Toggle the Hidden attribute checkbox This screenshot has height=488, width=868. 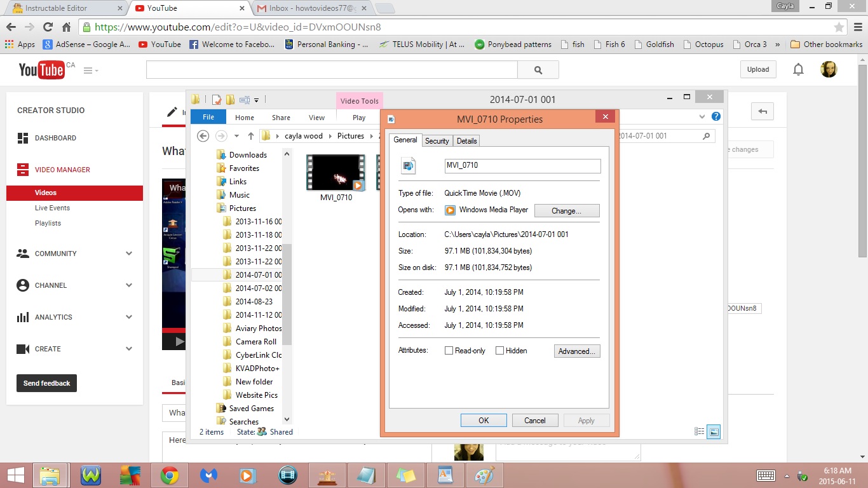point(499,351)
